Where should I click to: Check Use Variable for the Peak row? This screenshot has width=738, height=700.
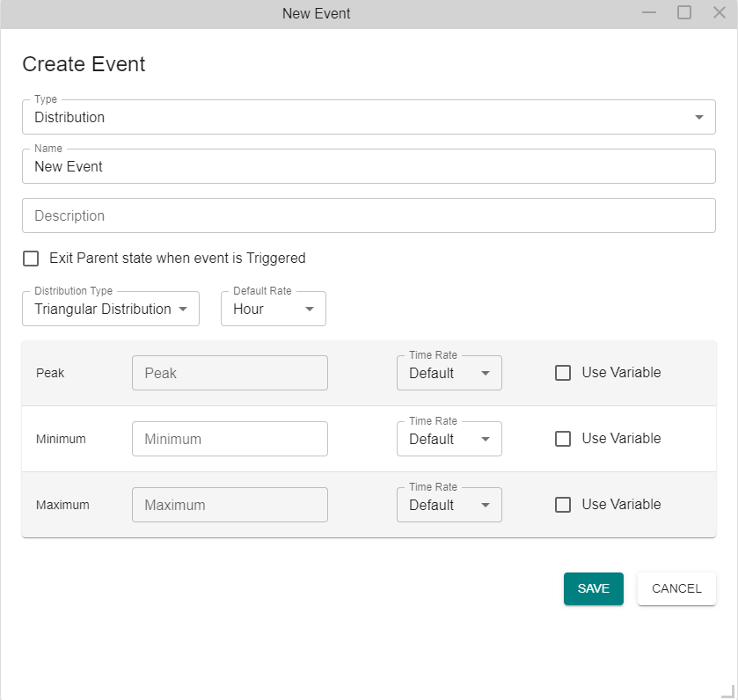tap(562, 373)
